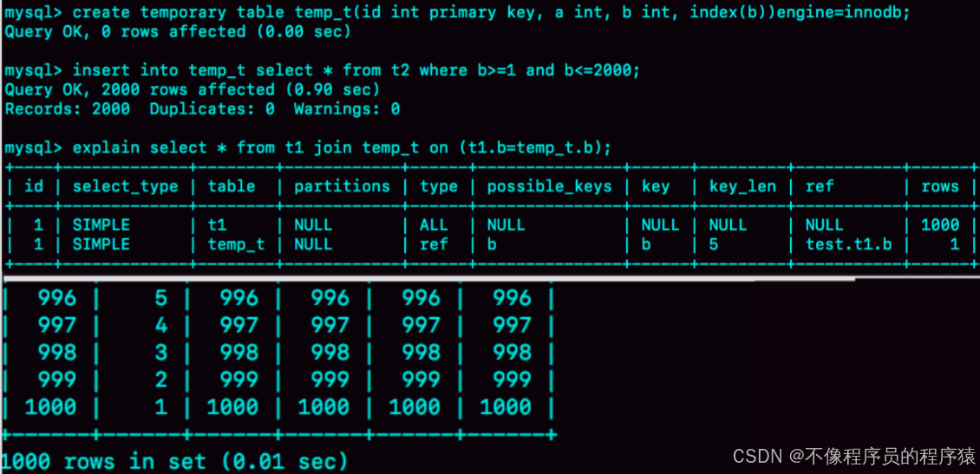Viewport: 980px width, 474px height.
Task: Click the value '1' in the 1000 result row
Action: point(161,406)
